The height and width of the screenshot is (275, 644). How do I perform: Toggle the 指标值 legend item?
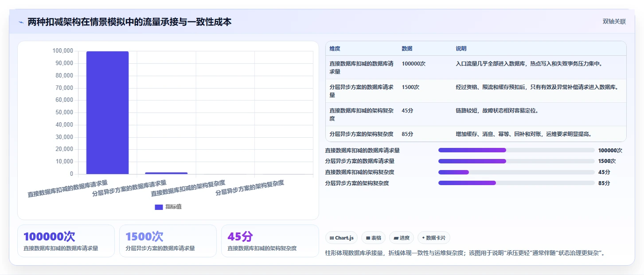coord(168,207)
